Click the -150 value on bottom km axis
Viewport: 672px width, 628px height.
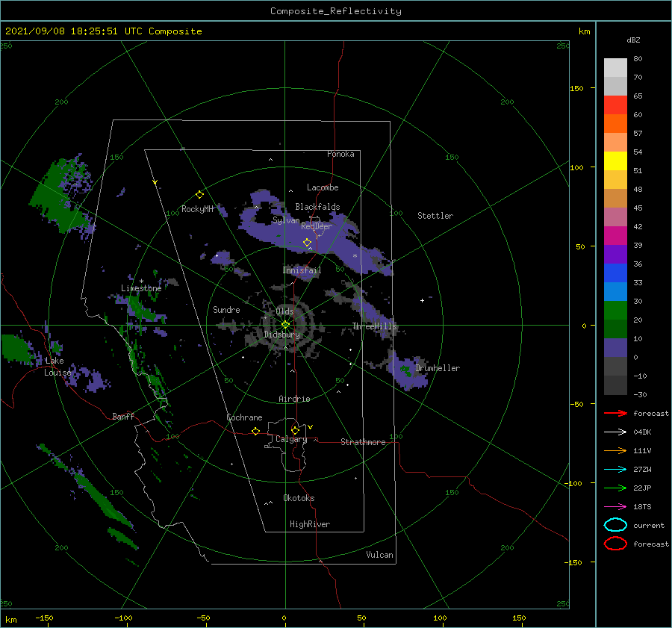point(44,618)
